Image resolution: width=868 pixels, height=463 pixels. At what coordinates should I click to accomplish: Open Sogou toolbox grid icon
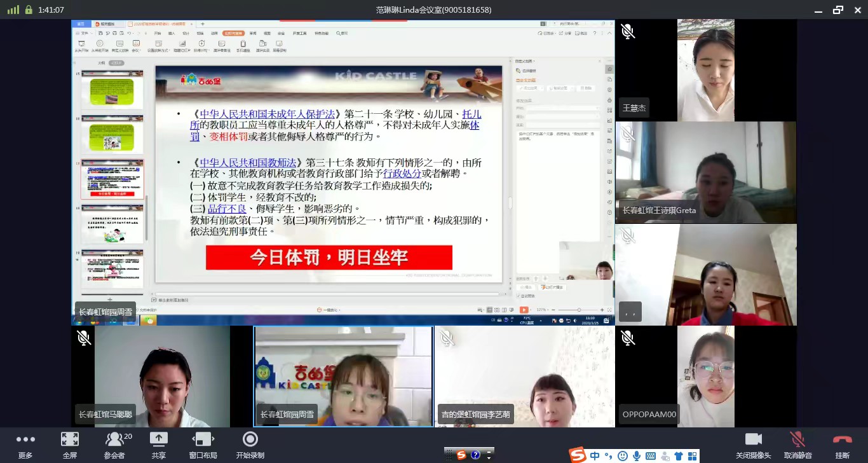click(693, 456)
